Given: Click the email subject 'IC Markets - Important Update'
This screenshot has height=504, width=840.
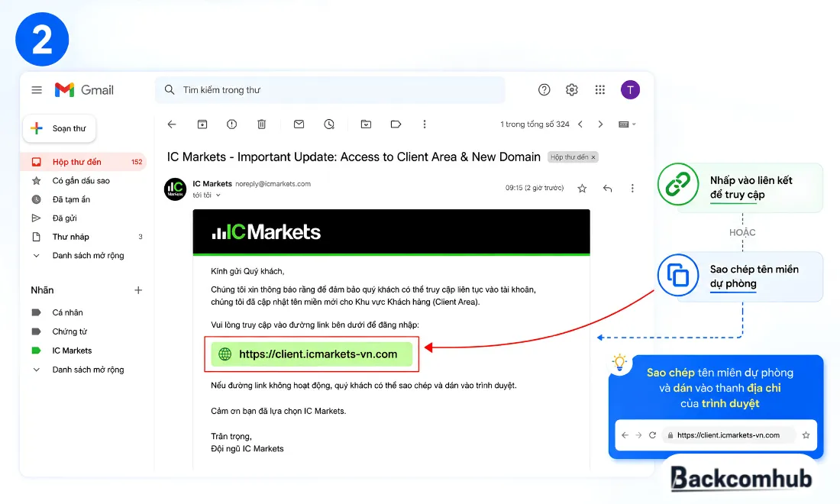Looking at the screenshot, I should [354, 157].
